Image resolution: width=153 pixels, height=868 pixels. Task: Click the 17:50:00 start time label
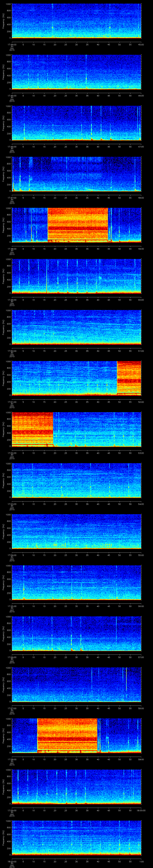pyautogui.click(x=12, y=351)
